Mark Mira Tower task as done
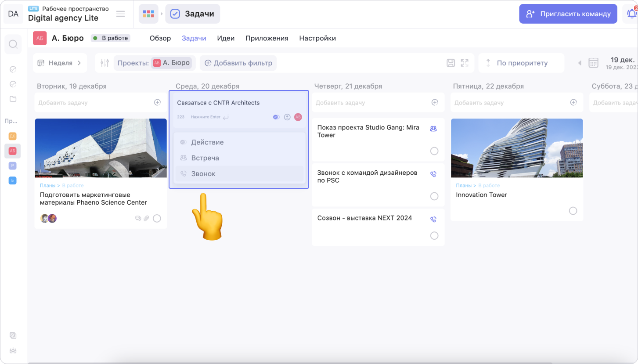This screenshot has width=638, height=364. coord(434,151)
